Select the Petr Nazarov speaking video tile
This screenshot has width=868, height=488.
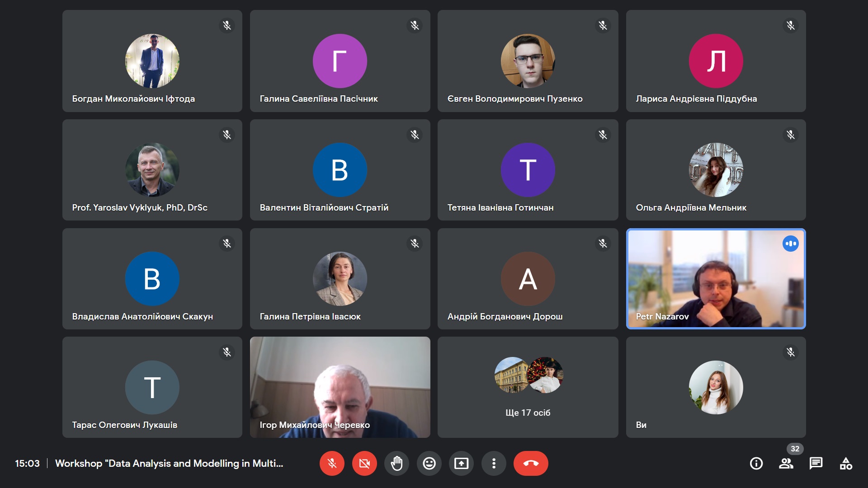716,279
